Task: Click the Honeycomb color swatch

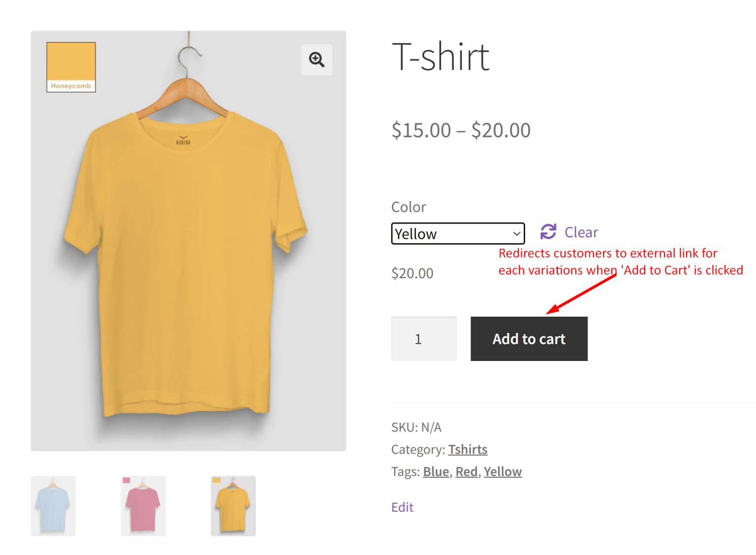Action: click(70, 66)
